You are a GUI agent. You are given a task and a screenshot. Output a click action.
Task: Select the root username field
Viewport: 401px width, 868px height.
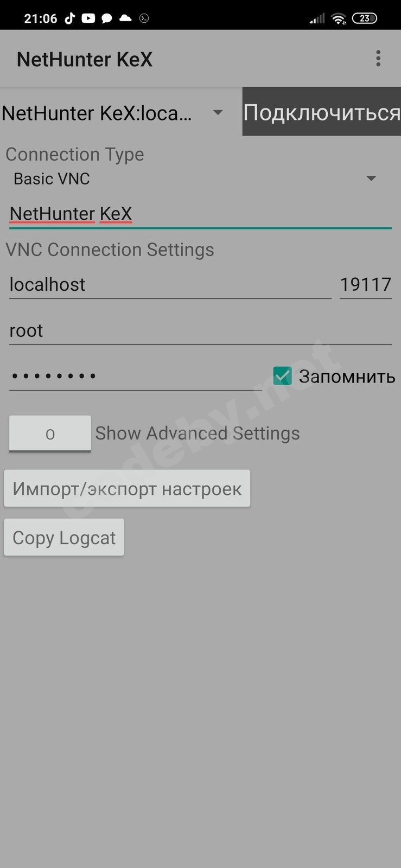coord(200,330)
